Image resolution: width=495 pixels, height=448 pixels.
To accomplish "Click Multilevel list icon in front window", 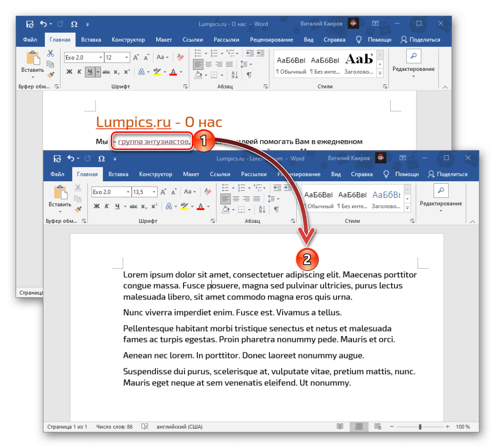I will (259, 188).
